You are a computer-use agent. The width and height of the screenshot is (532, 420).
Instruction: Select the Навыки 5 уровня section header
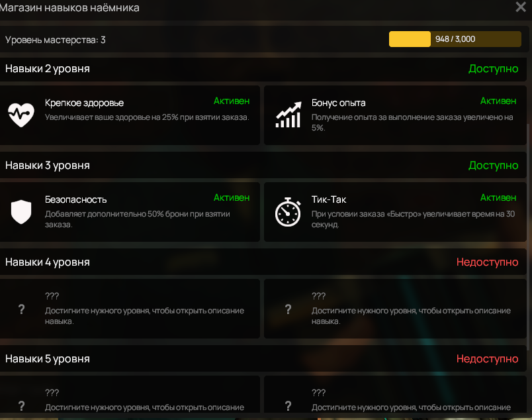(263, 359)
